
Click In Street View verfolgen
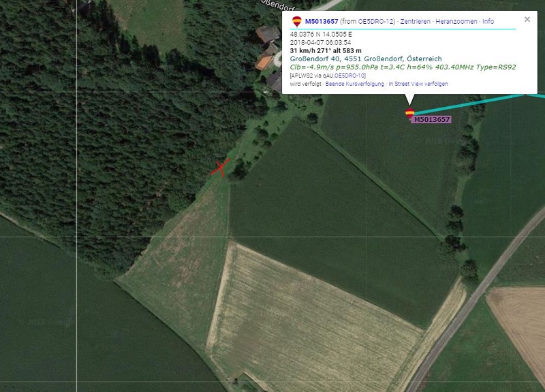[x=418, y=84]
